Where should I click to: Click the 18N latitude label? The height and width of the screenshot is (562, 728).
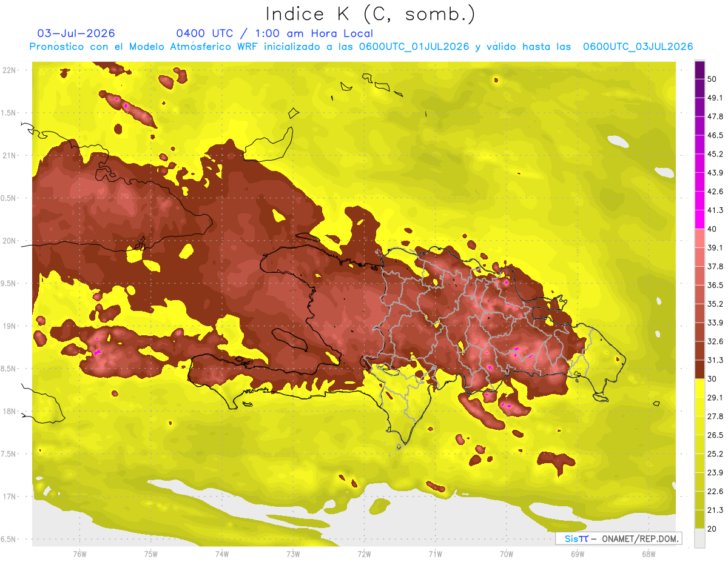10,412
